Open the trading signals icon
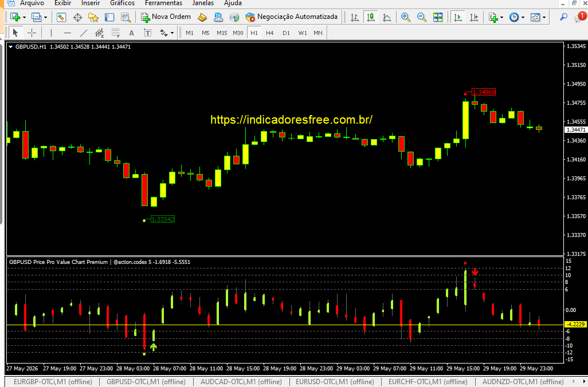This screenshot has width=588, height=387. coord(234,17)
